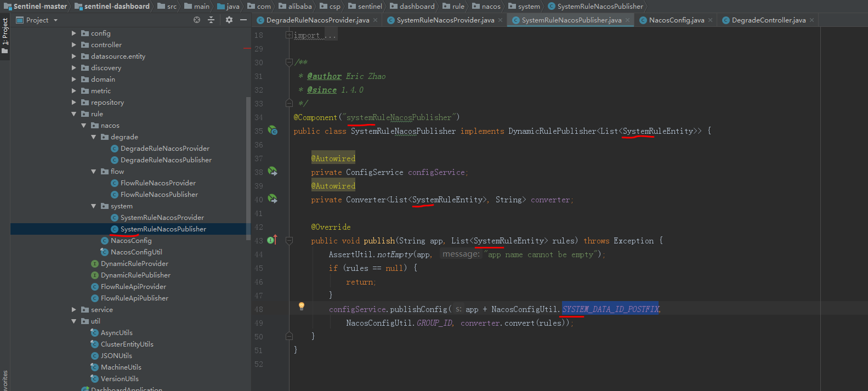Image resolution: width=868 pixels, height=391 pixels.
Task: Collapse the flow folder
Action: (94, 172)
